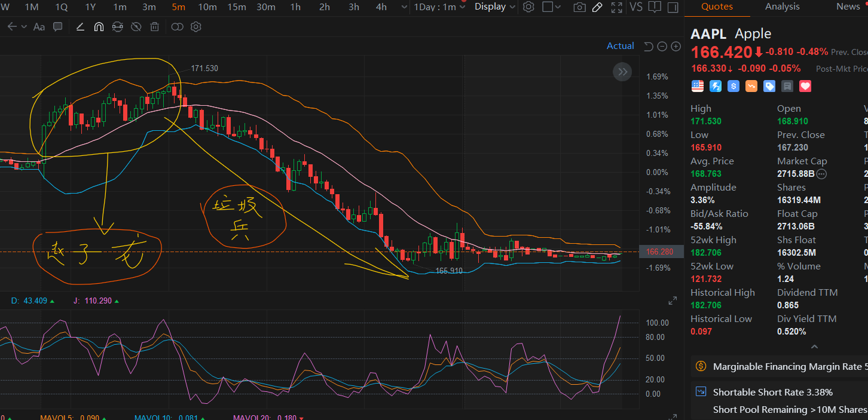Image resolution: width=868 pixels, height=420 pixels.
Task: Toggle Actual price adjustment mode
Action: point(621,46)
